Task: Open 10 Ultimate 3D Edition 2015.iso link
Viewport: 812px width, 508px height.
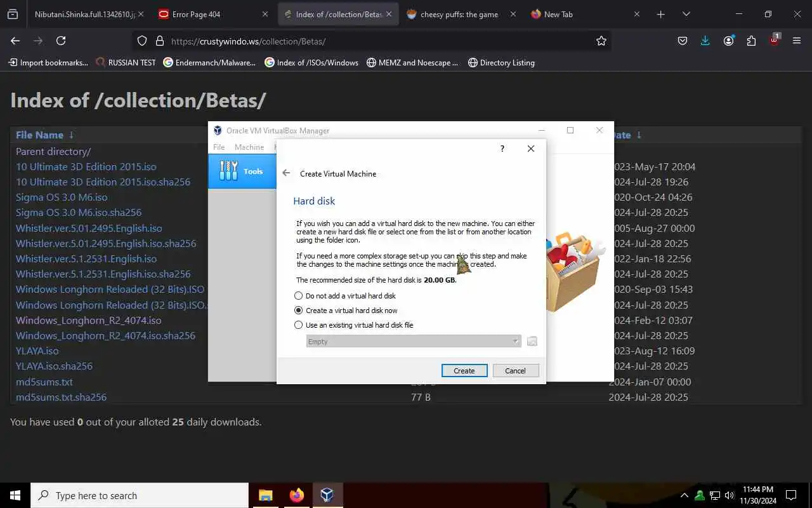Action: click(x=86, y=166)
